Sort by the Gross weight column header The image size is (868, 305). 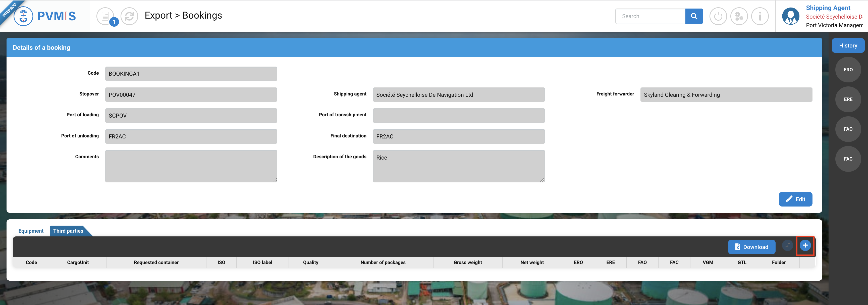click(467, 262)
